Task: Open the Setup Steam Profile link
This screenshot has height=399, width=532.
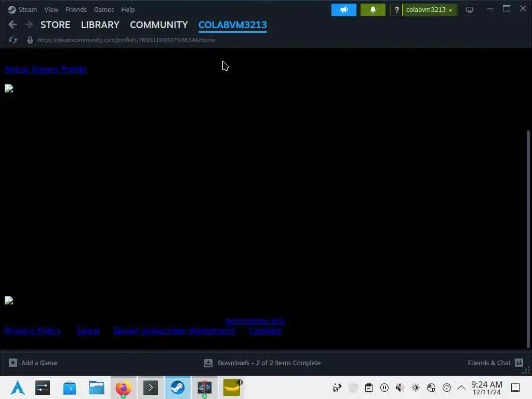Action: (46, 69)
